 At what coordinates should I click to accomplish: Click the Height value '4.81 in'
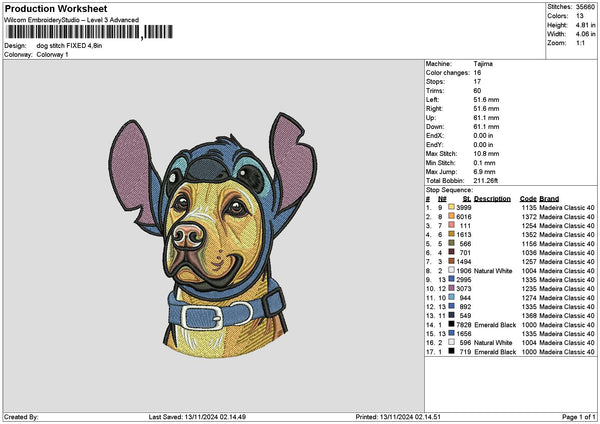point(585,25)
